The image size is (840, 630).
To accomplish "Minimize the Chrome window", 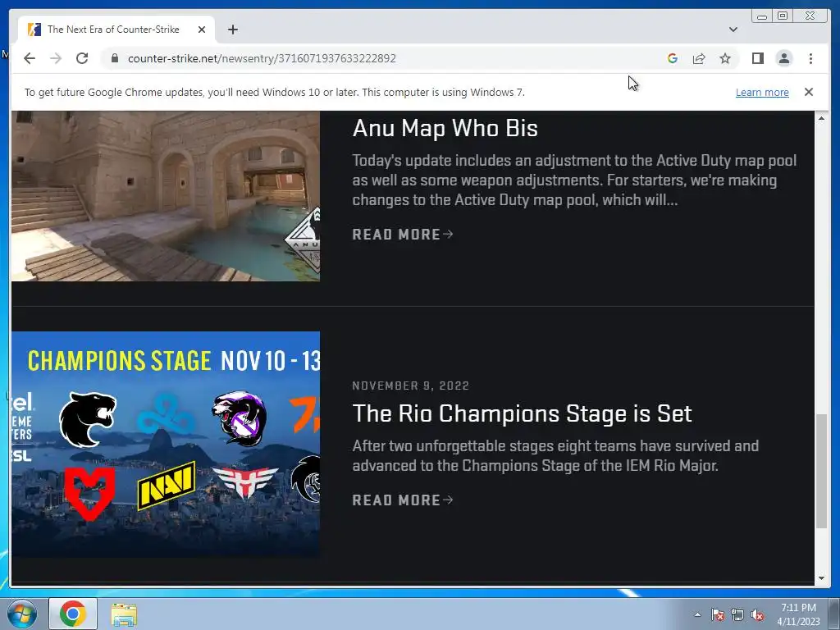I will (761, 16).
